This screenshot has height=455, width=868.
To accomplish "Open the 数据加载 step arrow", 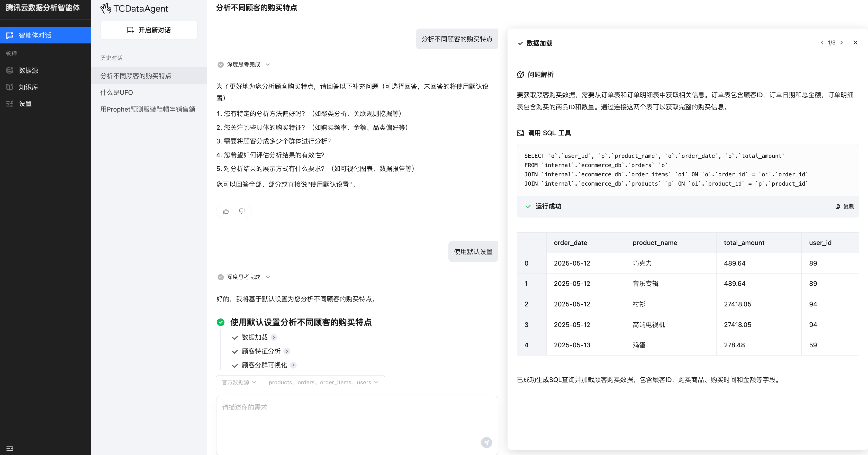I will 274,337.
